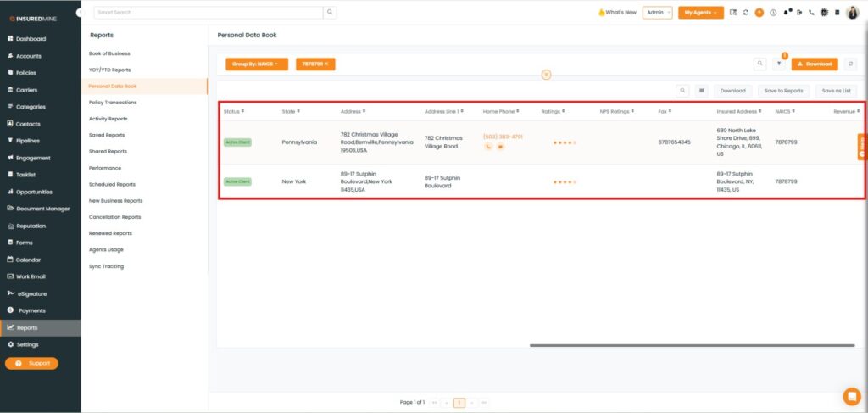Click the Save as List button
868x413 pixels.
[836, 91]
